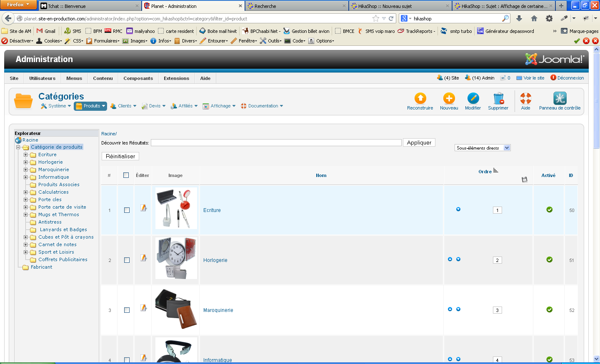Click Firefox back arrow button
600x364 pixels.
(x=8, y=18)
